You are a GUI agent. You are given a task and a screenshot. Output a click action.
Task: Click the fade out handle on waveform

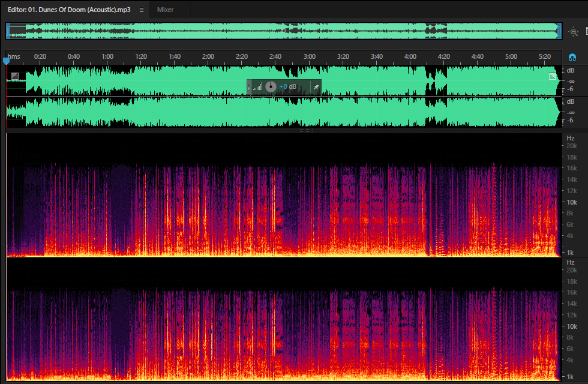tap(553, 76)
